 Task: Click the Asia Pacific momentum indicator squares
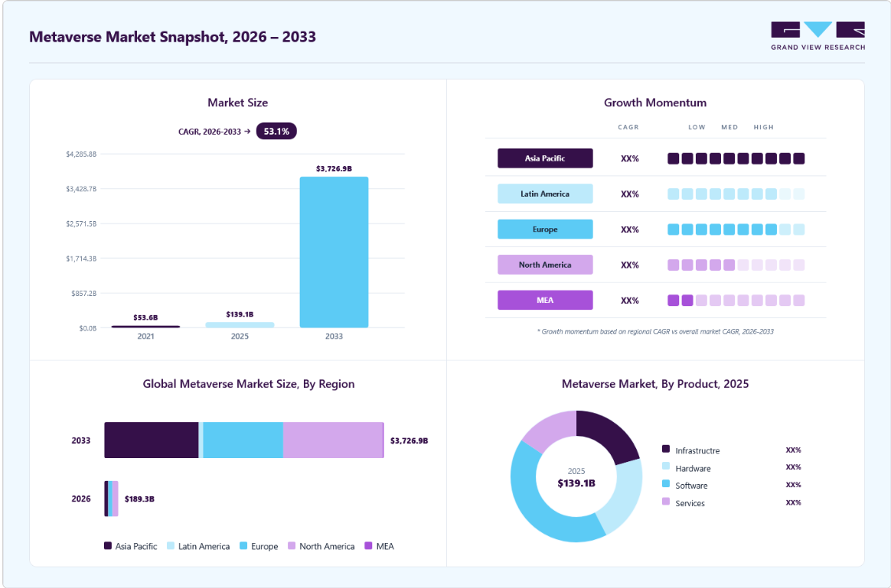click(x=736, y=158)
